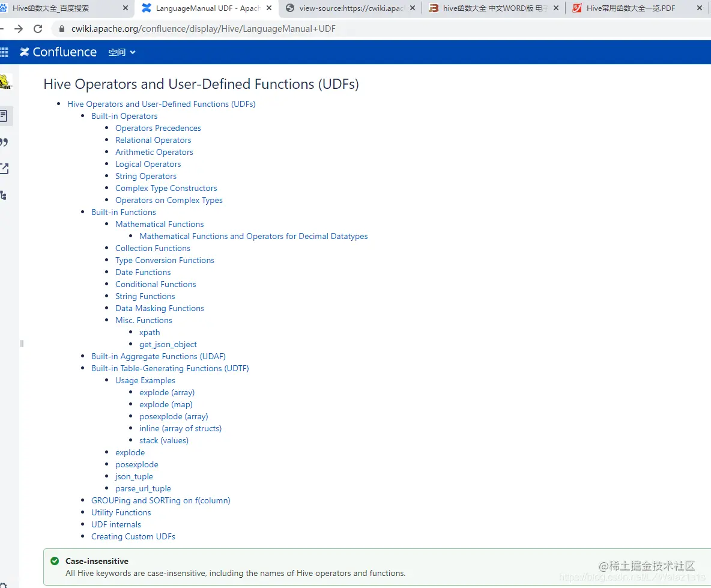Go to GROUPing and SORTing on f(column)
The height and width of the screenshot is (588, 711).
[160, 500]
